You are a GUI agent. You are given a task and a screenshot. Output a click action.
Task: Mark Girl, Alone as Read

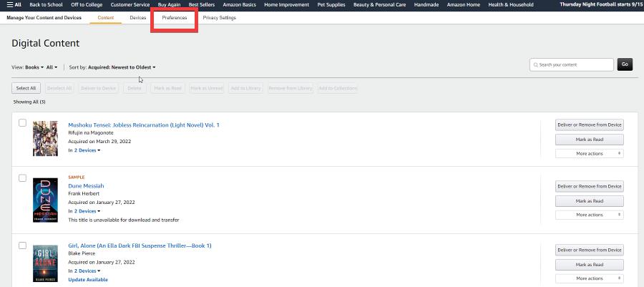point(590,265)
